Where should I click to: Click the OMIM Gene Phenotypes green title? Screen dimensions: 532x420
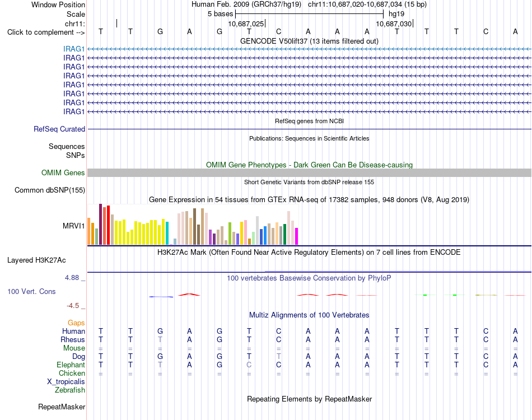coord(309,165)
